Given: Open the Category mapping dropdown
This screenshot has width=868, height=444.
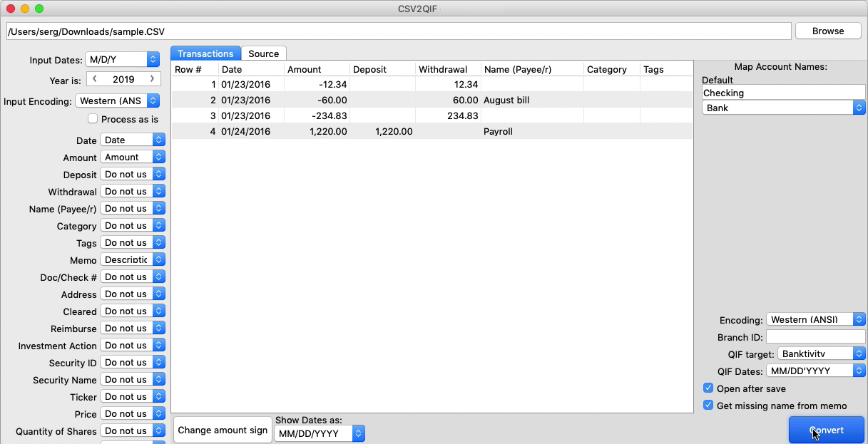Looking at the screenshot, I should 133,226.
